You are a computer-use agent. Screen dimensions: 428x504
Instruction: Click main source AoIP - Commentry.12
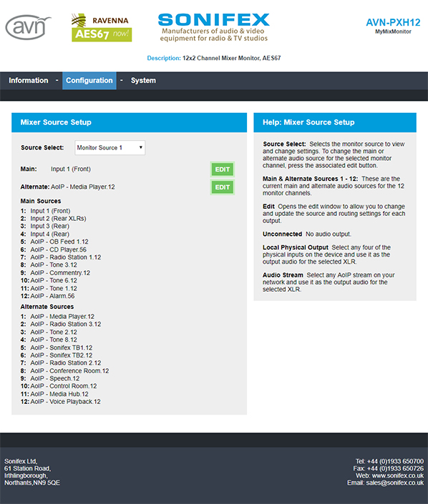60,272
